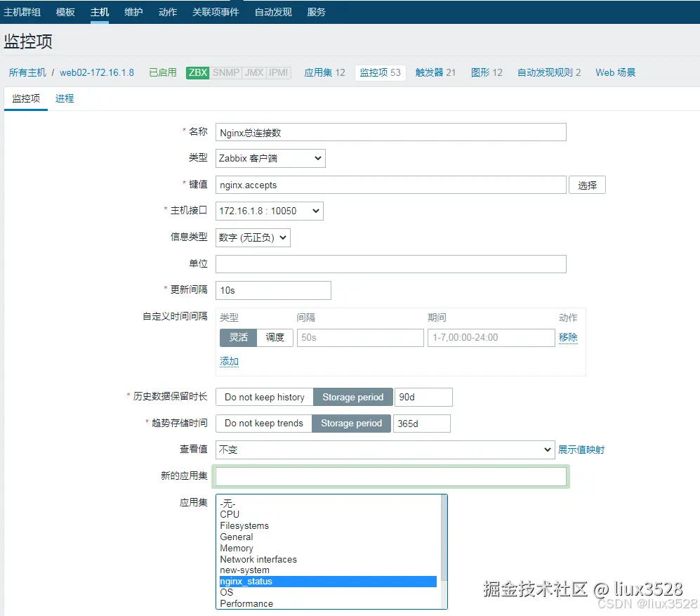Expand the 主机接口 dropdown 172.16.1.8 : 10050
Screen dimensions: 700x616
(269, 211)
